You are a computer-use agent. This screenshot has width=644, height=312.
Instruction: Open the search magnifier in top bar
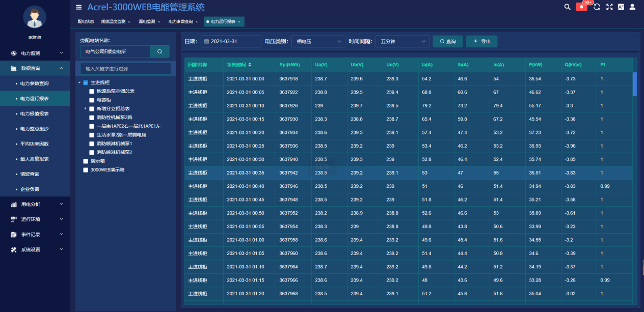click(x=568, y=7)
